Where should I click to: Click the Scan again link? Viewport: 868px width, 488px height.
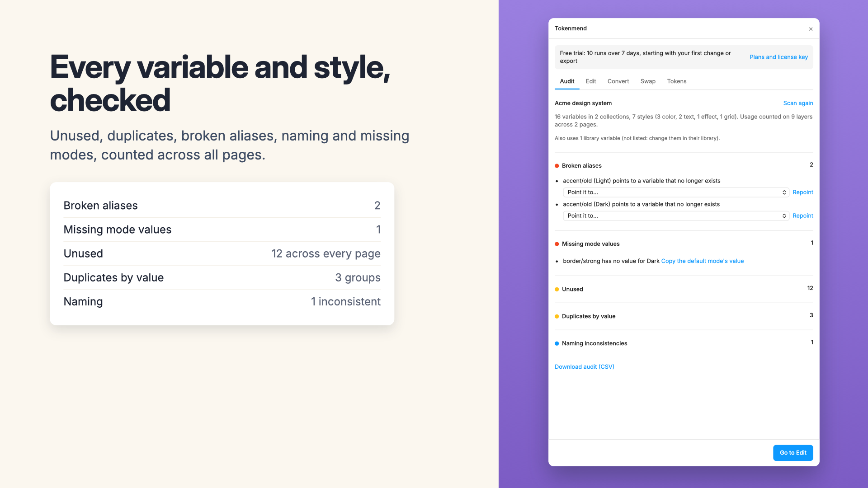[798, 103]
